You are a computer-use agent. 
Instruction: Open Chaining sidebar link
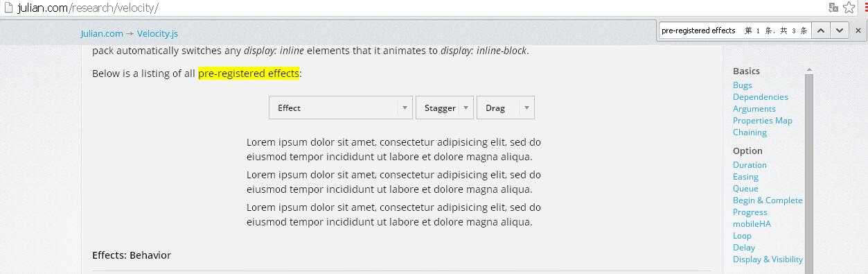[x=750, y=132]
